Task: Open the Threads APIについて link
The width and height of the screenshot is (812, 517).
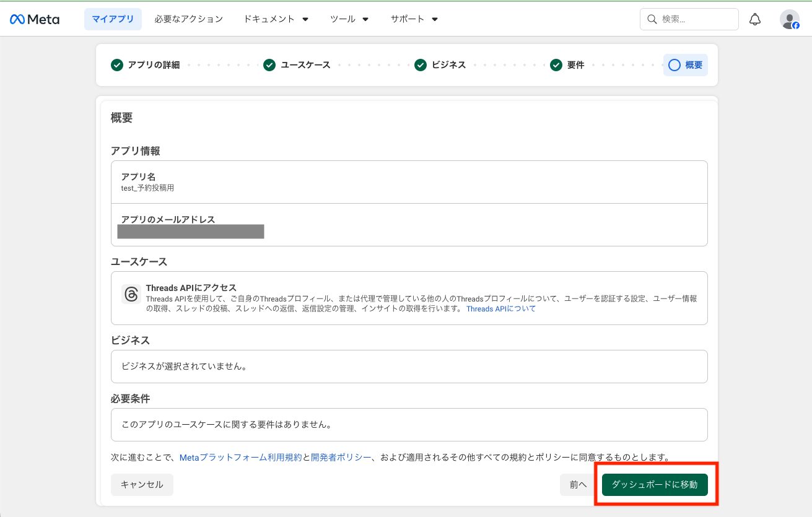Action: click(x=500, y=309)
